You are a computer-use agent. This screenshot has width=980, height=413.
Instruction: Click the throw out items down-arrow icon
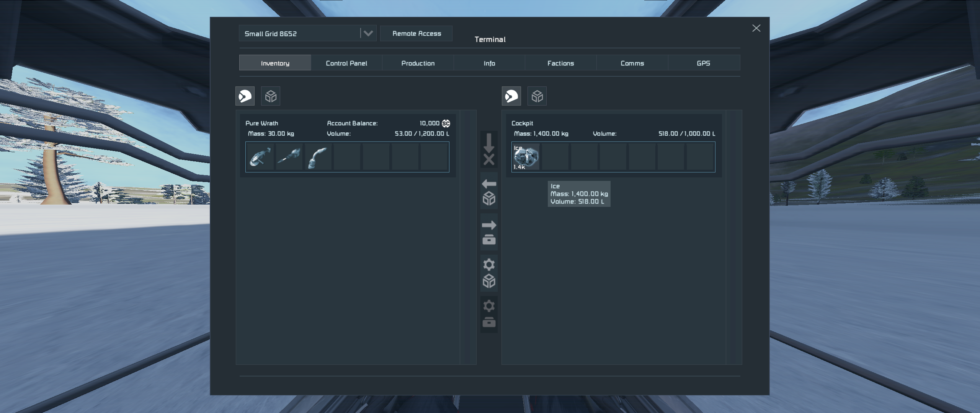pyautogui.click(x=489, y=150)
